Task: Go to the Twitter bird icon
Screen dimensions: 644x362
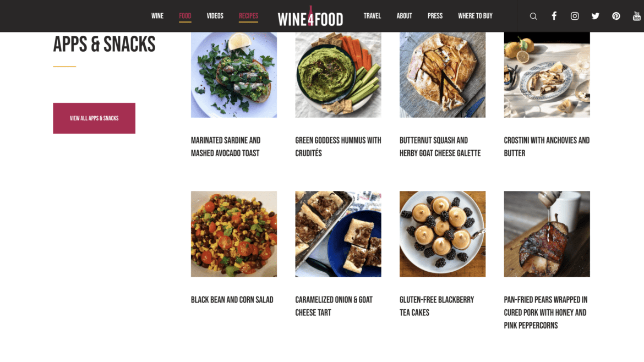Action: tap(595, 16)
